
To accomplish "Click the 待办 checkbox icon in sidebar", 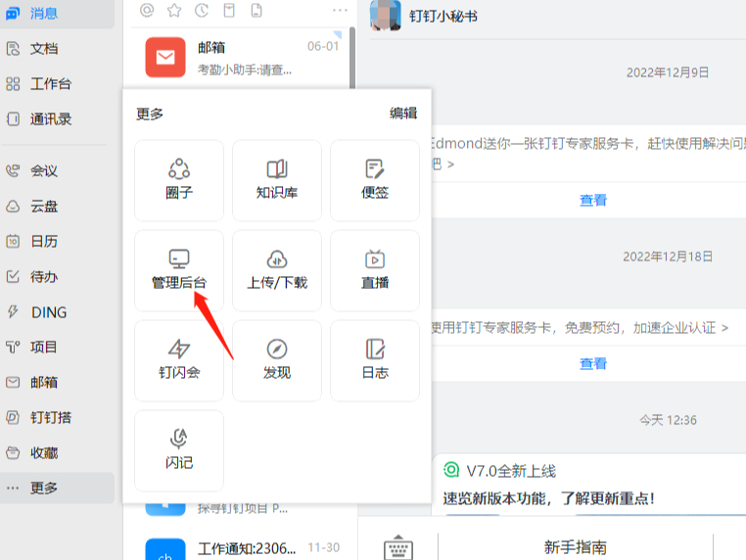I will click(x=13, y=276).
